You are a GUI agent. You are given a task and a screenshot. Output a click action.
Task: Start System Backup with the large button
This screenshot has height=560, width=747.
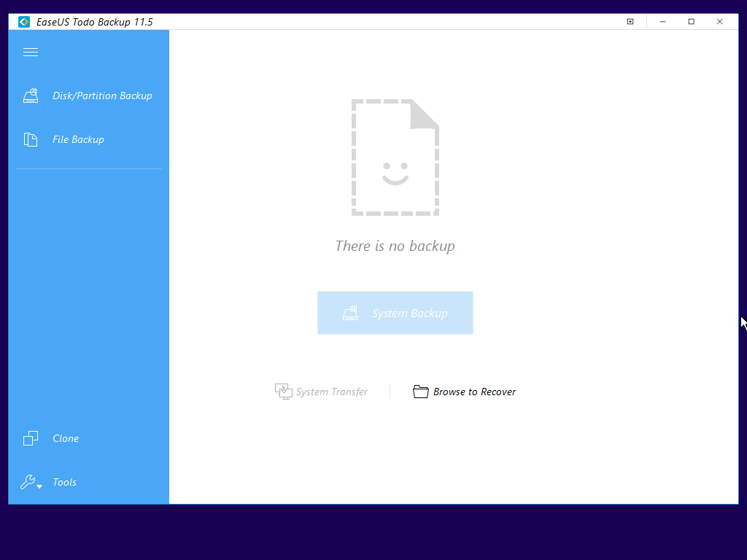395,313
